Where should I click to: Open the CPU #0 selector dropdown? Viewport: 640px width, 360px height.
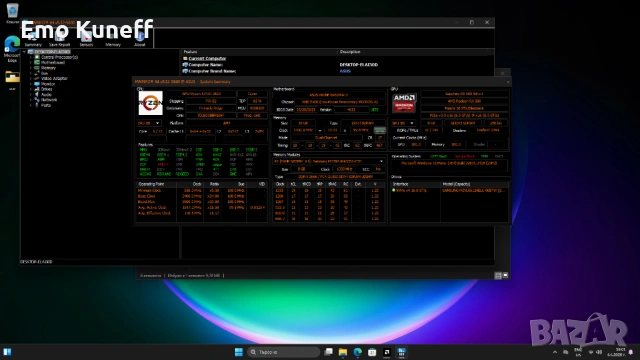pyautogui.click(x=149, y=123)
